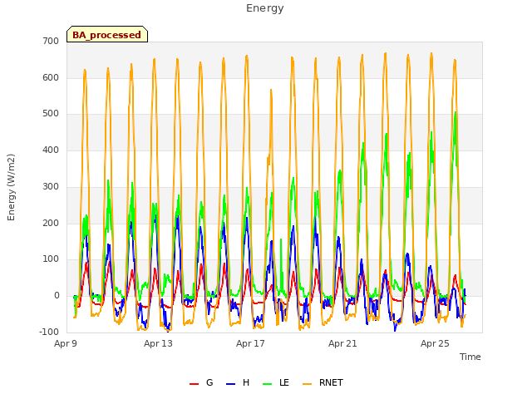Click the Apr 25 x-axis label
Image resolution: width=532 pixels, height=399 pixels.
tap(435, 343)
